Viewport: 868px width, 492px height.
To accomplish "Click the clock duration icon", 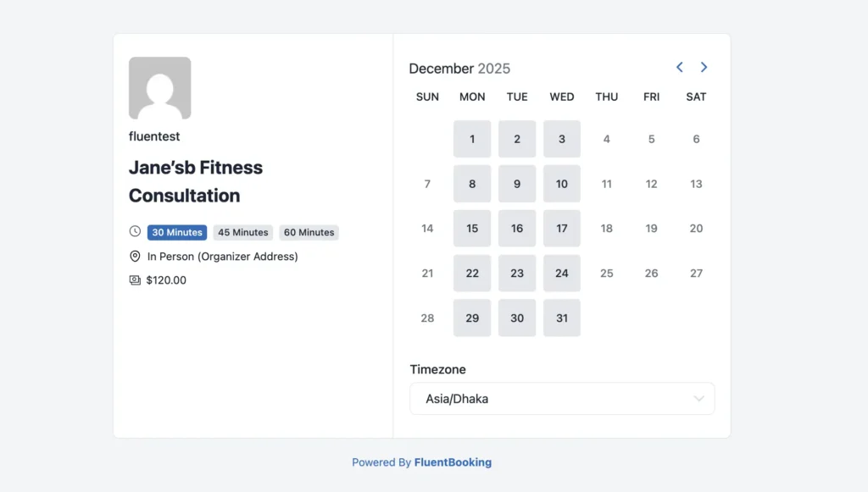I will [x=135, y=231].
